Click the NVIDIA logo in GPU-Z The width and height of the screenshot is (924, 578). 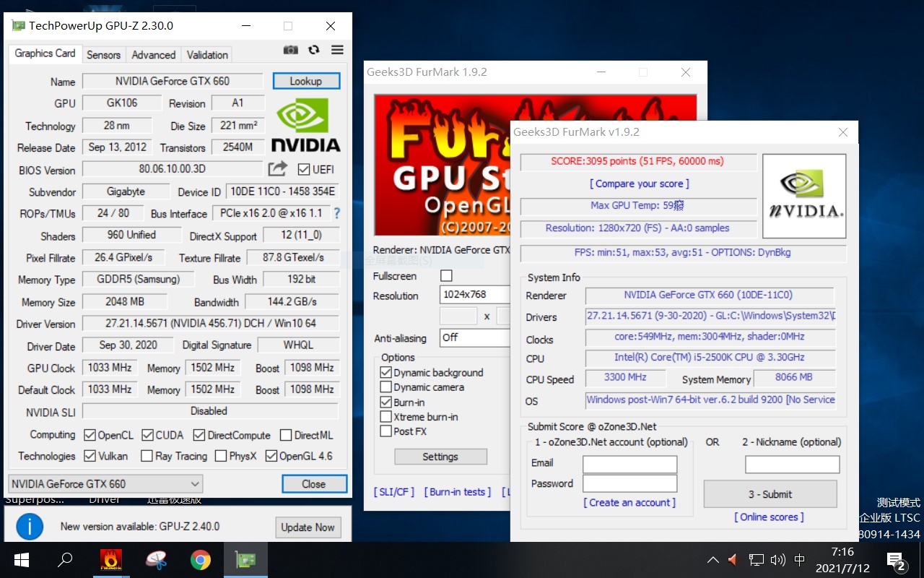305,125
